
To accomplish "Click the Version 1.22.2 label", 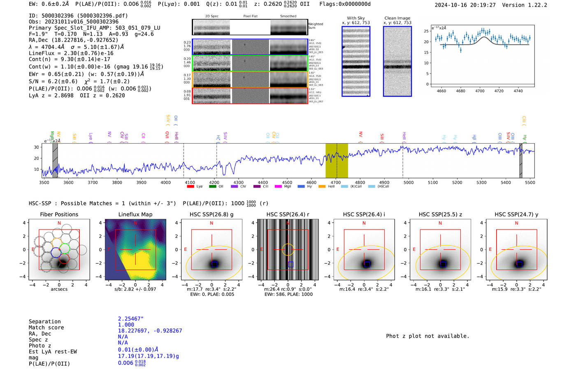I will [x=525, y=5].
